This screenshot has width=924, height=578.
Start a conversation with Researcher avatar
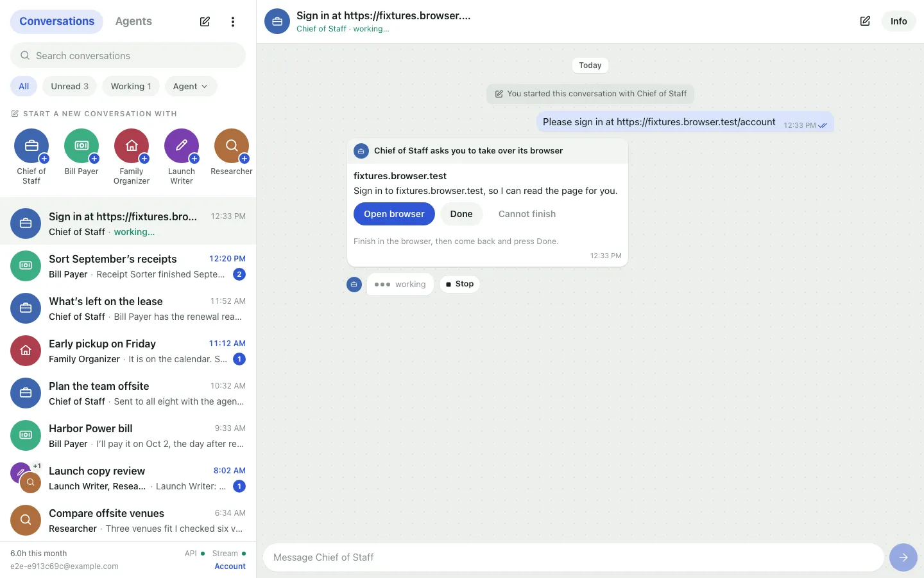(x=232, y=146)
